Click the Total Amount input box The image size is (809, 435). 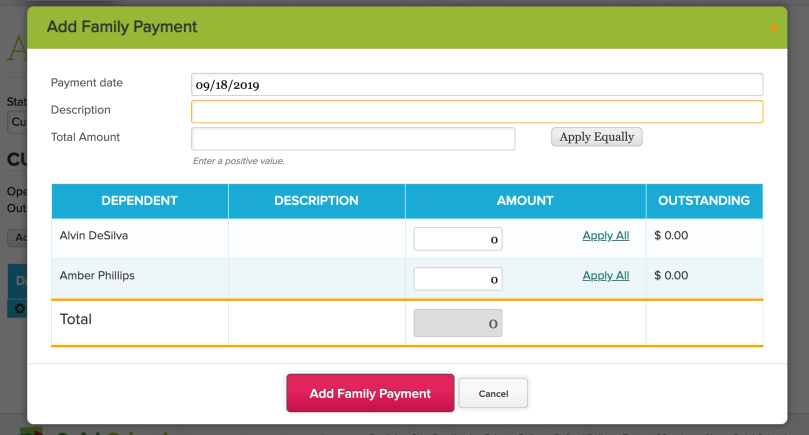point(352,138)
